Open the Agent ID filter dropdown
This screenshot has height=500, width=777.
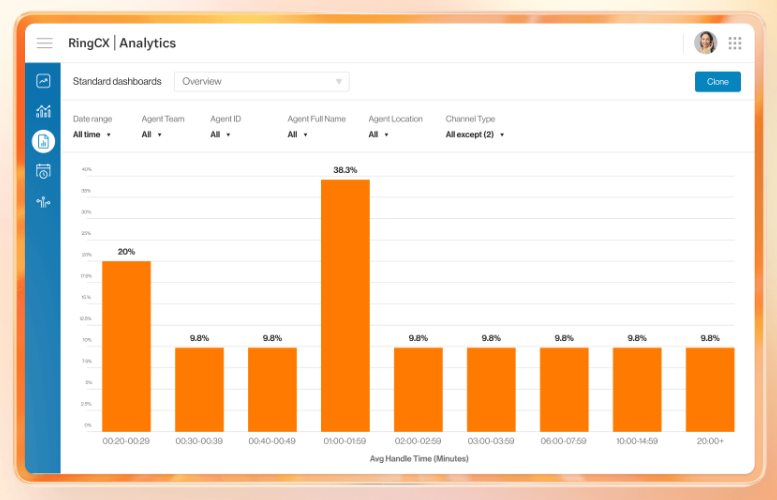point(220,134)
